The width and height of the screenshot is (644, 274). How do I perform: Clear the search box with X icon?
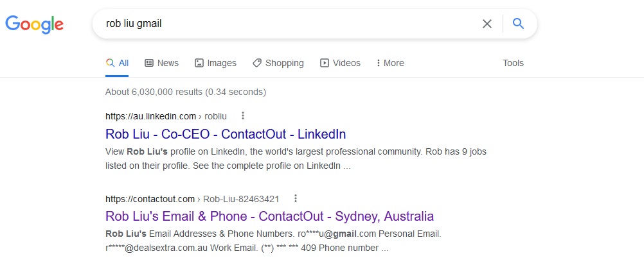pyautogui.click(x=487, y=24)
